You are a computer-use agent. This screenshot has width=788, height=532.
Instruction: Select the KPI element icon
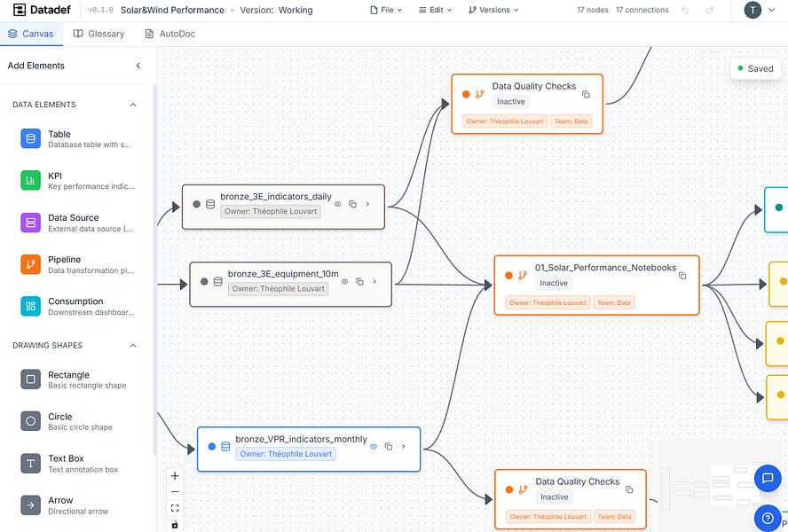point(31,180)
